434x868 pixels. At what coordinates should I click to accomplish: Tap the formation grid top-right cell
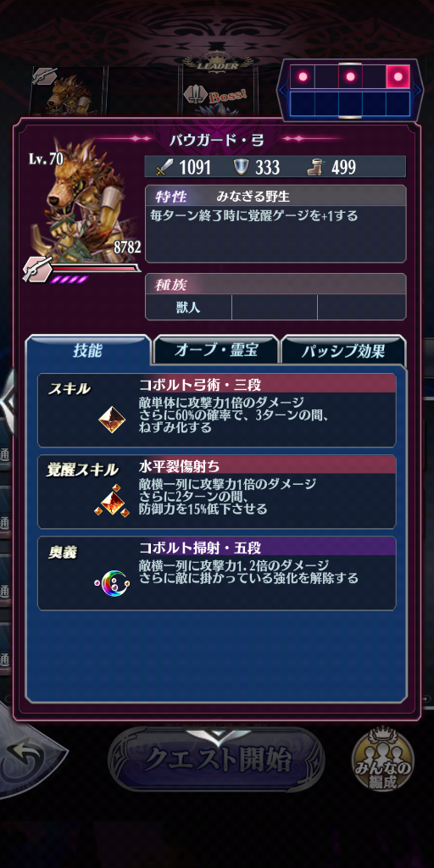coord(398,76)
